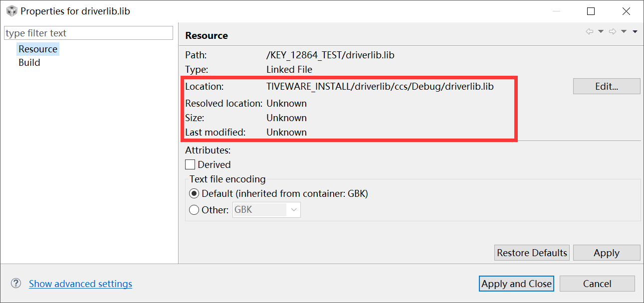Select the Resource properties page

click(38, 49)
